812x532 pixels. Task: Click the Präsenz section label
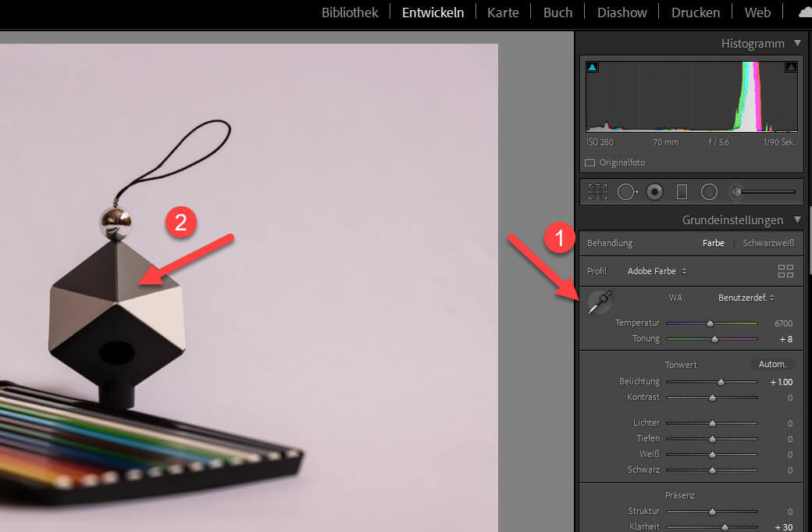click(x=679, y=495)
